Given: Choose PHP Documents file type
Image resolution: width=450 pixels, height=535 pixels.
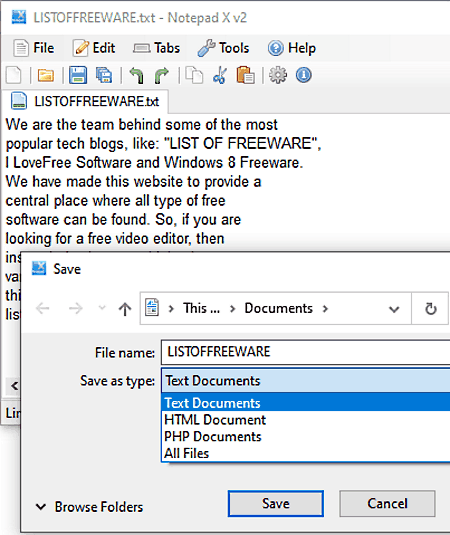Looking at the screenshot, I should pos(306,436).
